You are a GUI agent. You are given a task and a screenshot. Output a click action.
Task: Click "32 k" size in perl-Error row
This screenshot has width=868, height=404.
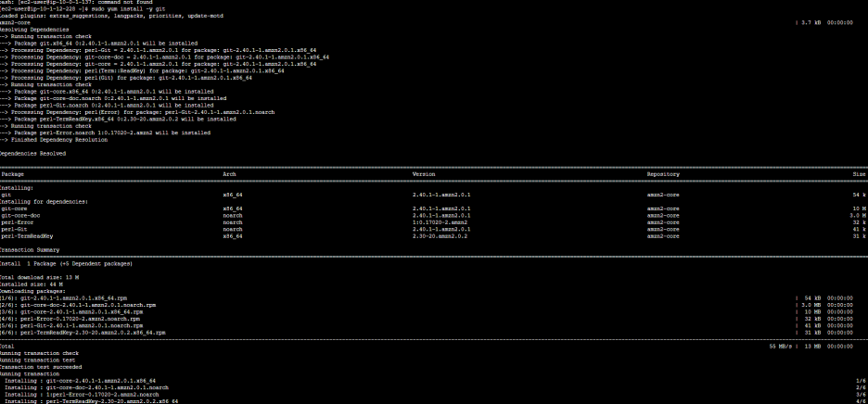tap(860, 222)
